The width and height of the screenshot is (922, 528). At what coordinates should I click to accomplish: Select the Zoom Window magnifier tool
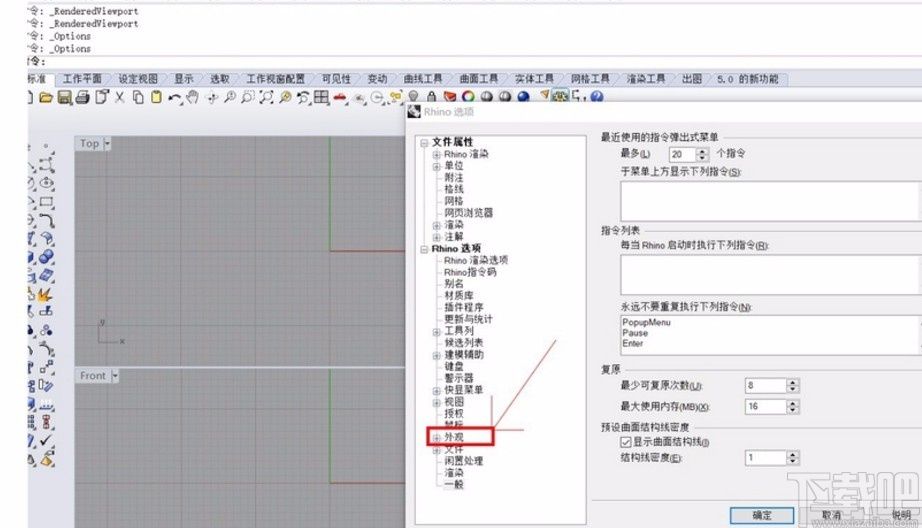248,97
